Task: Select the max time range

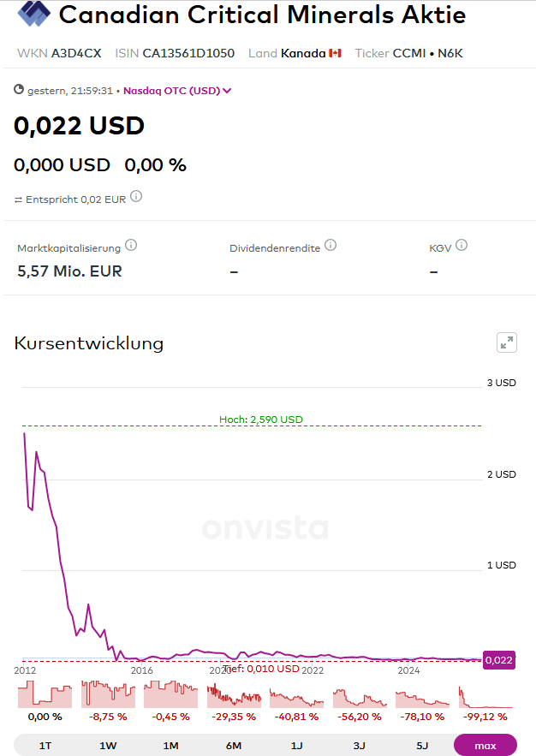Action: point(485,745)
